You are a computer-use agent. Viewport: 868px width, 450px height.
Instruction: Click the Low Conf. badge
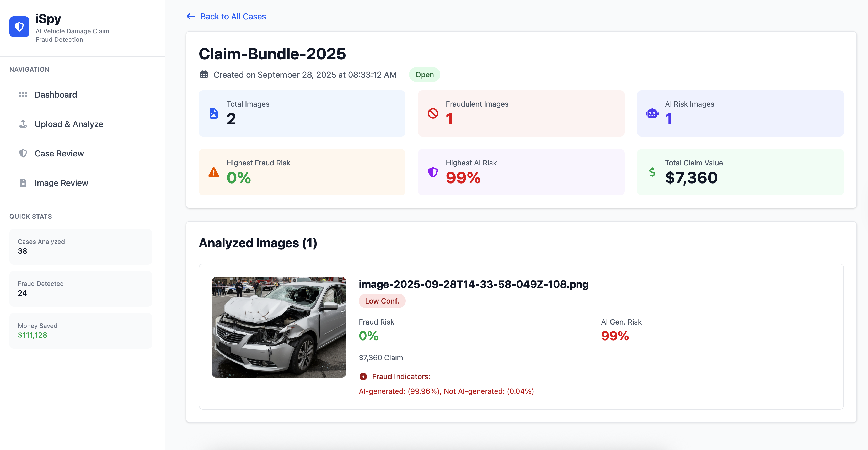coord(382,301)
